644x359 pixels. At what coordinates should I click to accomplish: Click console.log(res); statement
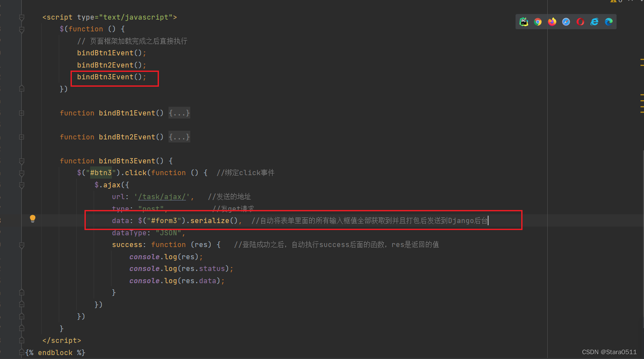click(x=166, y=257)
